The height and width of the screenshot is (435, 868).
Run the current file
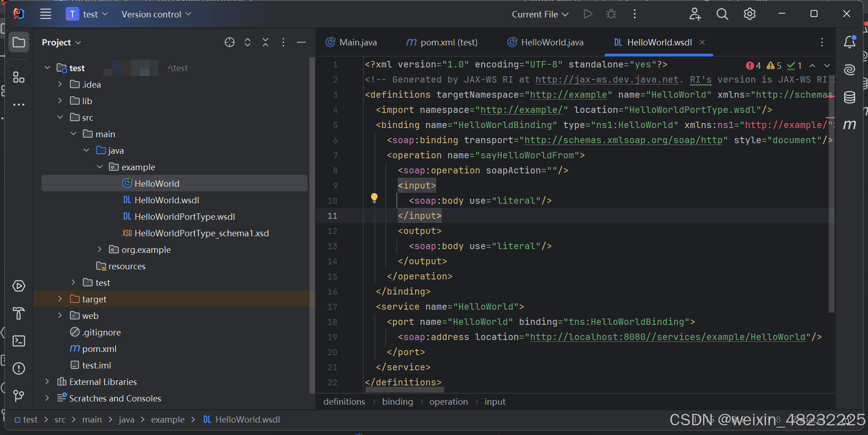coord(588,14)
